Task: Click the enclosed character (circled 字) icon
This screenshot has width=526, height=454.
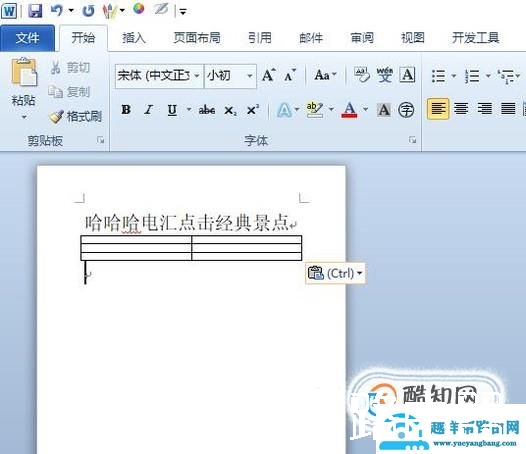Action: pyautogui.click(x=406, y=110)
